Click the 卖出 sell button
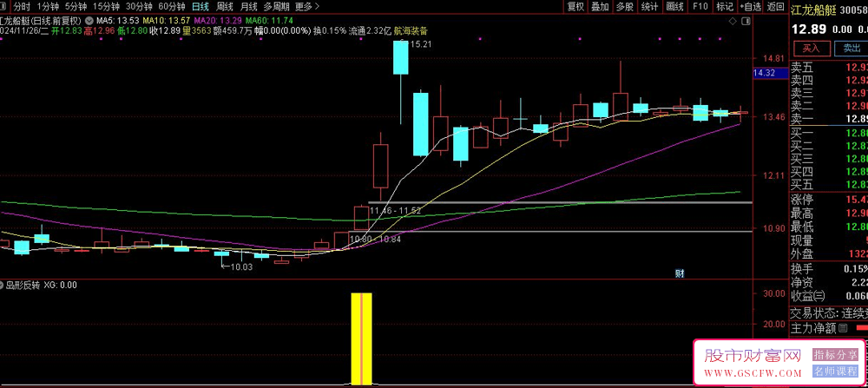The width and height of the screenshot is (868, 388). pos(852,48)
